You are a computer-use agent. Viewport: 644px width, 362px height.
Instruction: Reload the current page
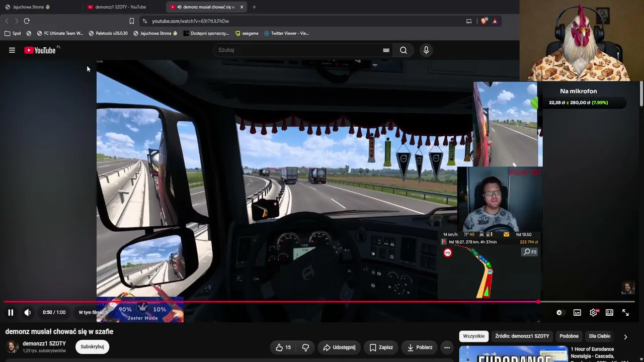(27, 21)
